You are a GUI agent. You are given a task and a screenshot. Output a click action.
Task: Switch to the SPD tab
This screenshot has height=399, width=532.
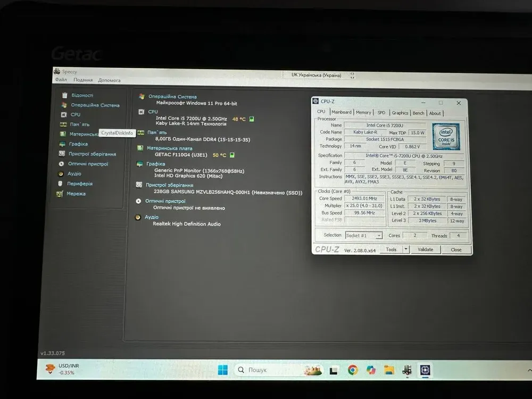pos(381,113)
